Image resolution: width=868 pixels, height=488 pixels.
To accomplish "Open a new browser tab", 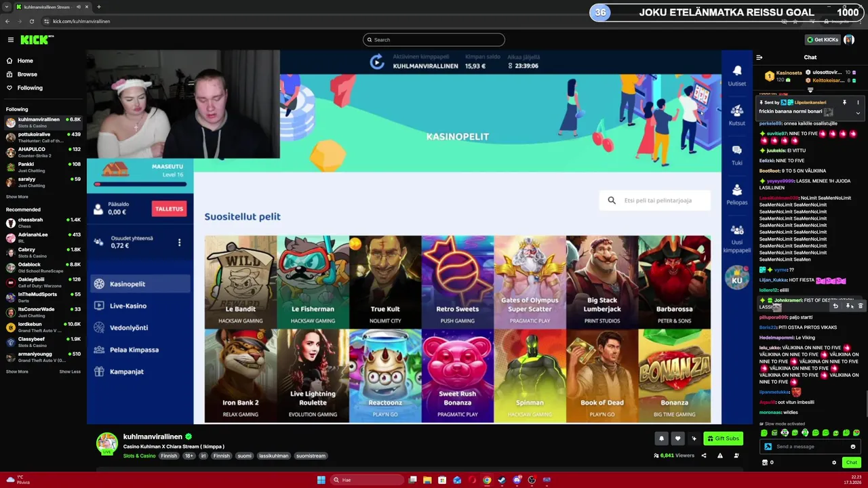I will [x=99, y=7].
